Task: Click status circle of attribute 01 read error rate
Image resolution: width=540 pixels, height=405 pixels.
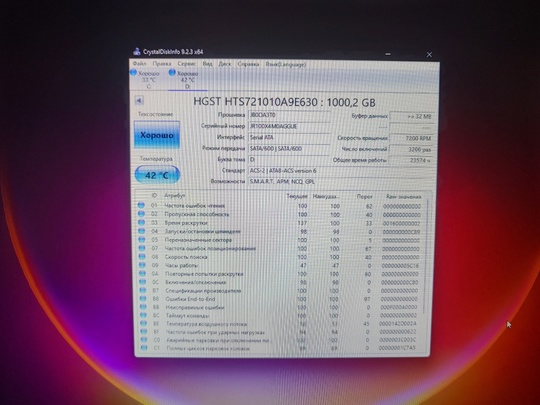Action: [141, 205]
